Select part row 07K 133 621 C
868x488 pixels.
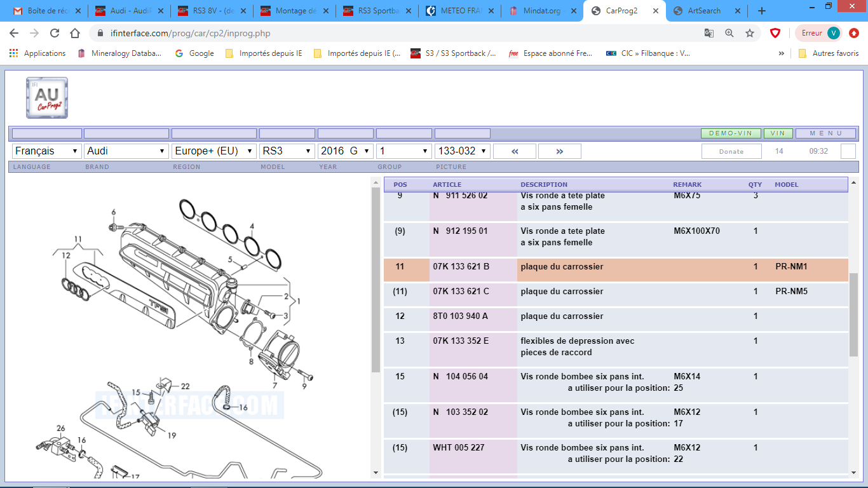pyautogui.click(x=461, y=292)
